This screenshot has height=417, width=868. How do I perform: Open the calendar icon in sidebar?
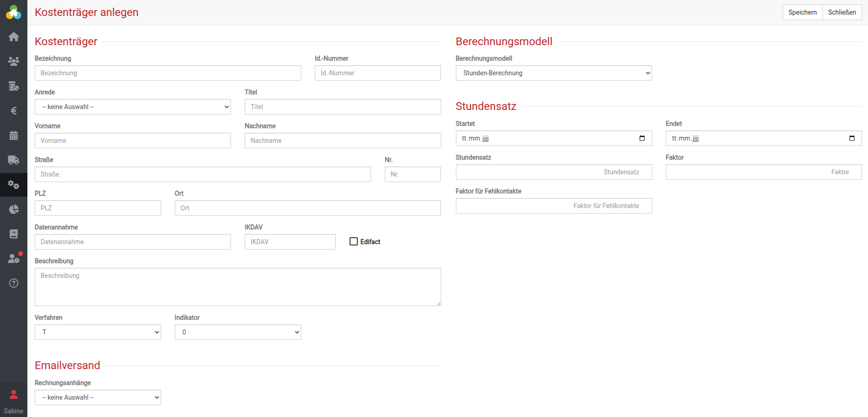click(14, 136)
